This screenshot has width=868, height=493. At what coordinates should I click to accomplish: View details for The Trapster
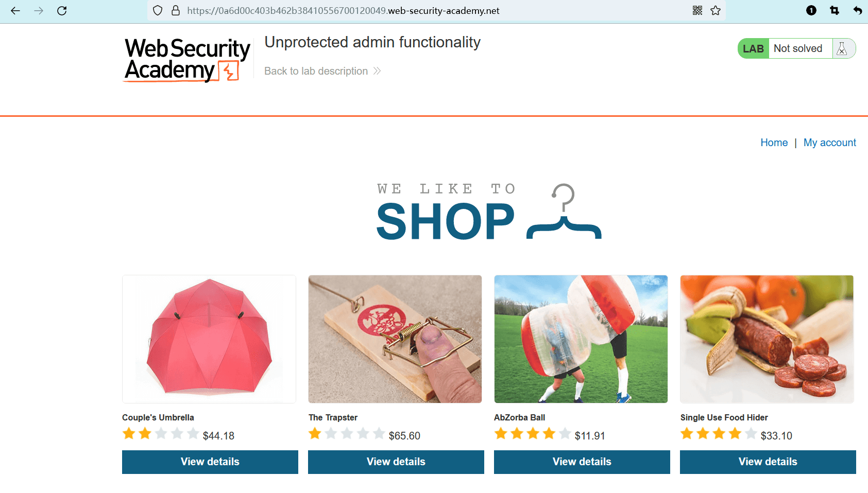[396, 462]
